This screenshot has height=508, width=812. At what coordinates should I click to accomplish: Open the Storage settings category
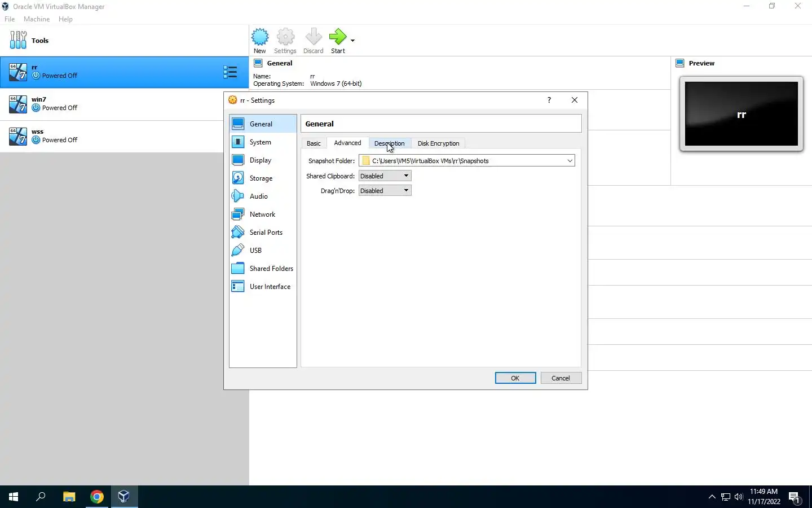tap(263, 178)
